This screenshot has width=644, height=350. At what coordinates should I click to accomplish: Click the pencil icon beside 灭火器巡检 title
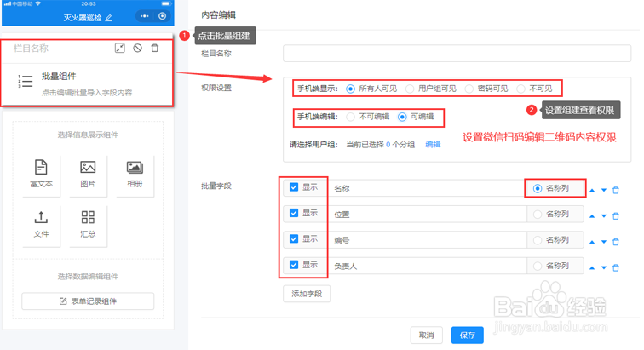pyautogui.click(x=108, y=18)
